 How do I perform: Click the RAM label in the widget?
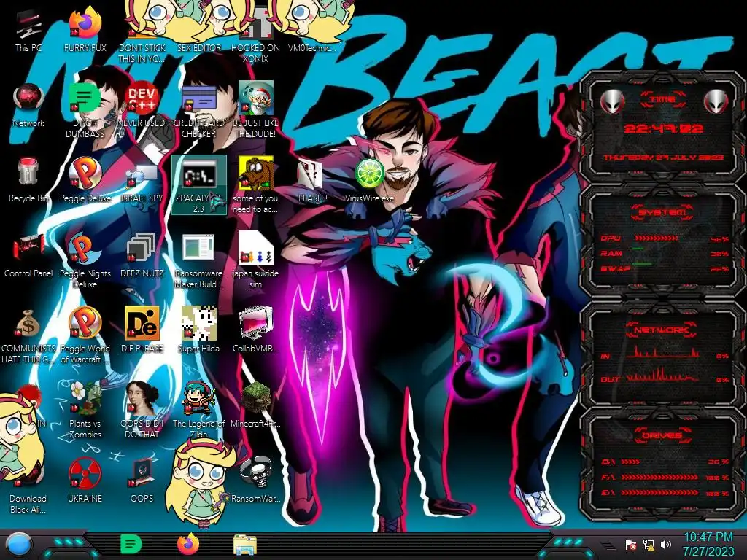611,253
